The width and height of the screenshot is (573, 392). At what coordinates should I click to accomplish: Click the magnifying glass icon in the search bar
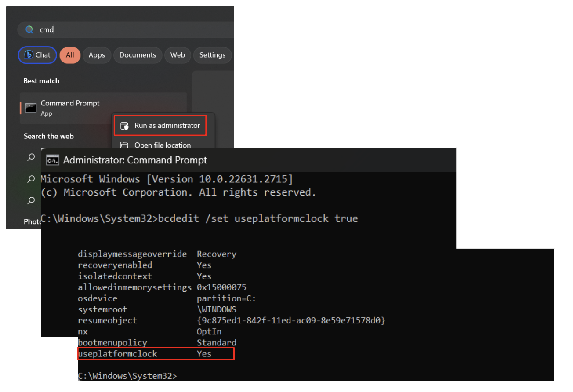(x=29, y=29)
